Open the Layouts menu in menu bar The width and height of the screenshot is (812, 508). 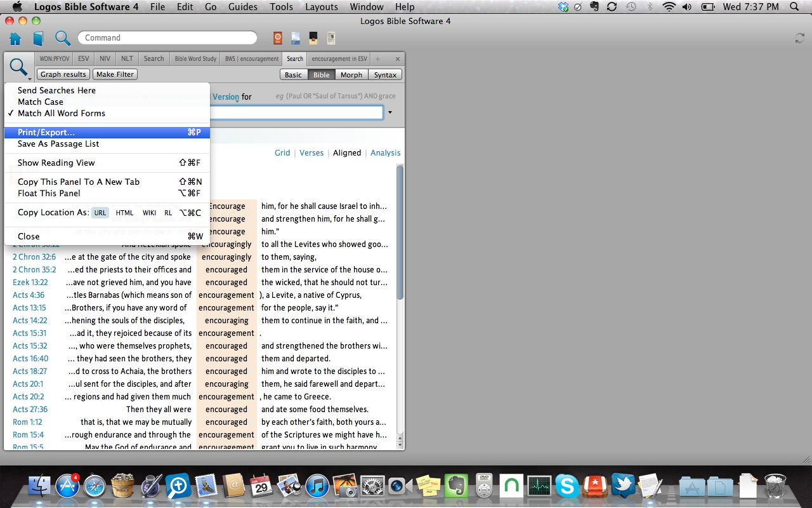click(x=322, y=7)
